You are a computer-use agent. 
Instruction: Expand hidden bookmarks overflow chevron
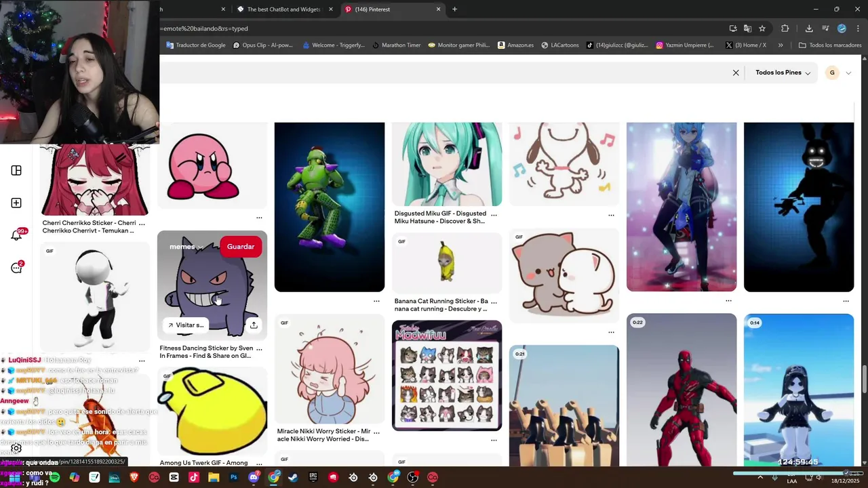(781, 45)
